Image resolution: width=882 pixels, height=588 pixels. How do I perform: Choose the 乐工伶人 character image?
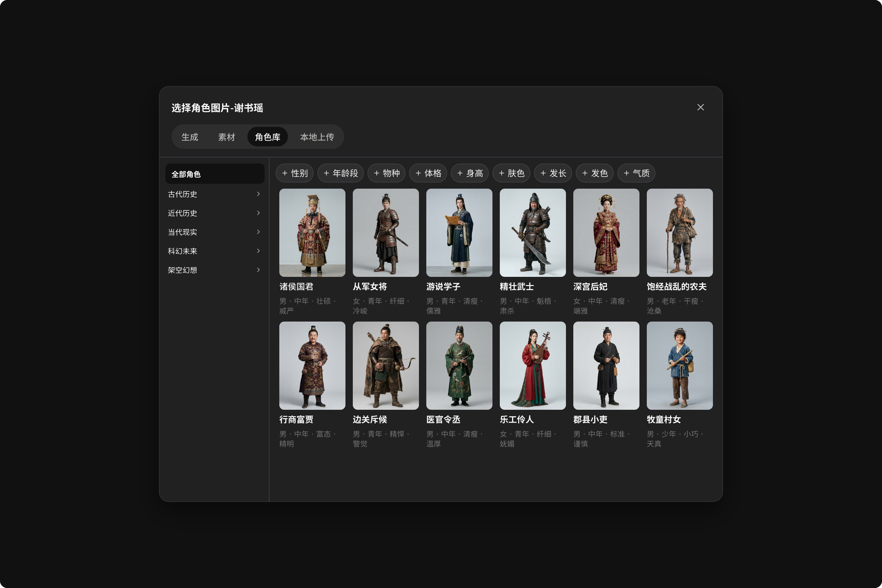point(533,366)
